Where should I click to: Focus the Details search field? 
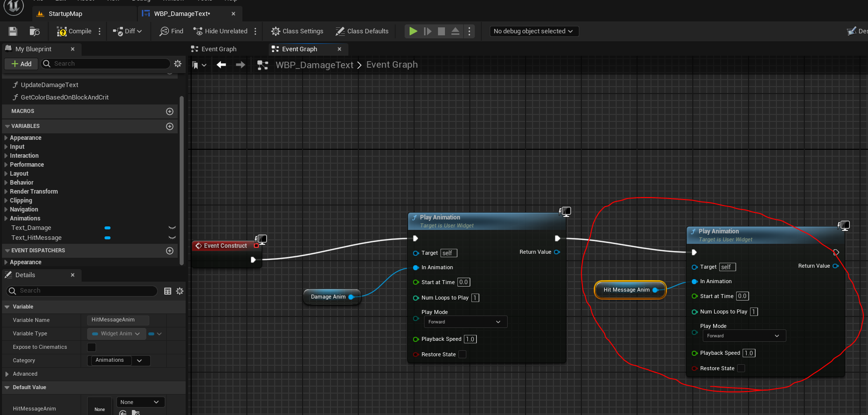(82, 291)
